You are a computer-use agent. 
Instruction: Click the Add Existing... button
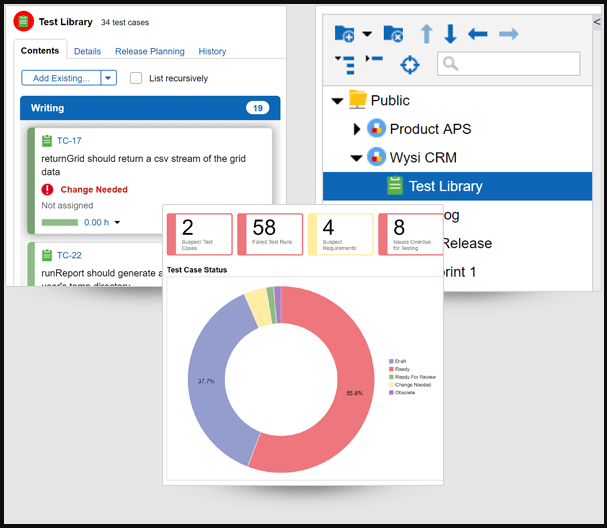point(61,78)
